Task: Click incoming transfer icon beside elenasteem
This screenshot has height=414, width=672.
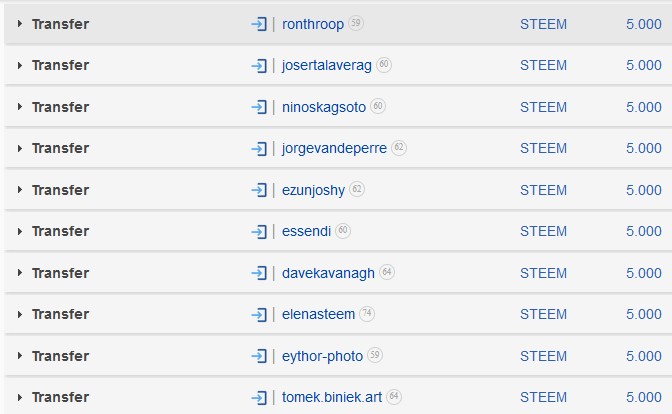Action: [259, 315]
